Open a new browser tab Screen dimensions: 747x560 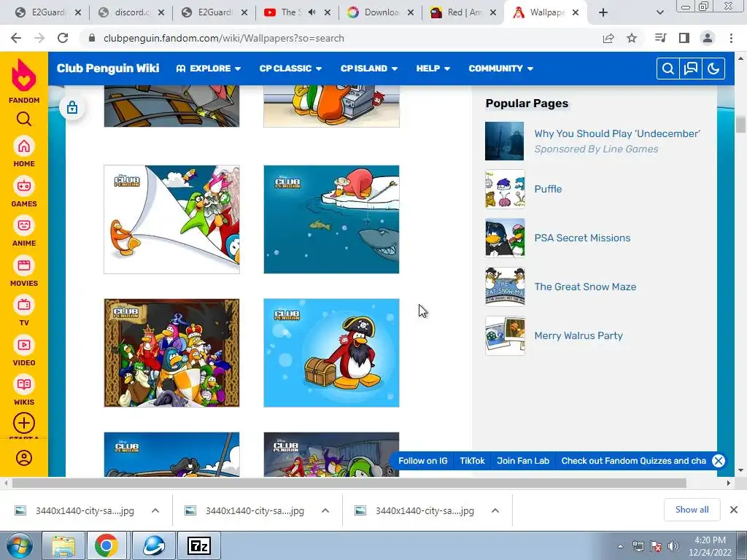click(x=603, y=12)
